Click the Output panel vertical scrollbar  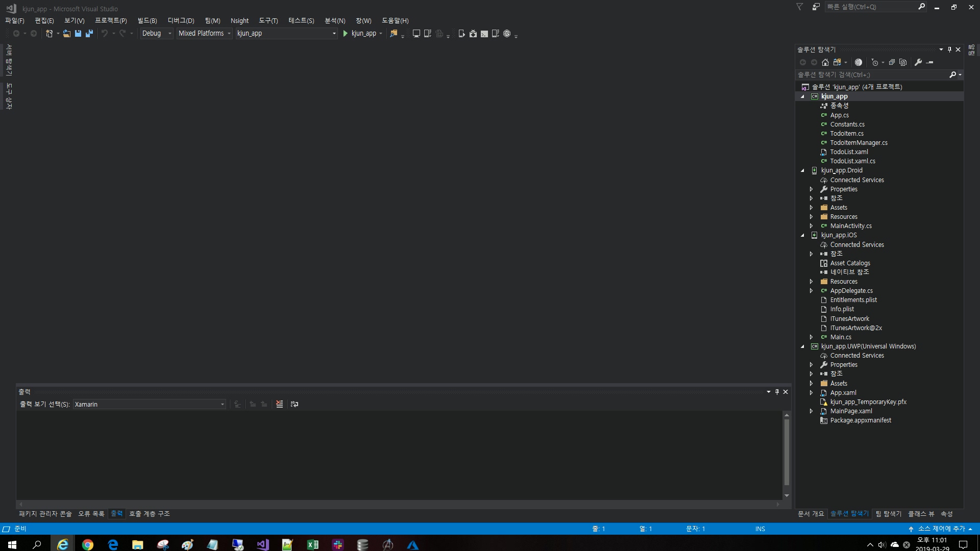pyautogui.click(x=787, y=452)
